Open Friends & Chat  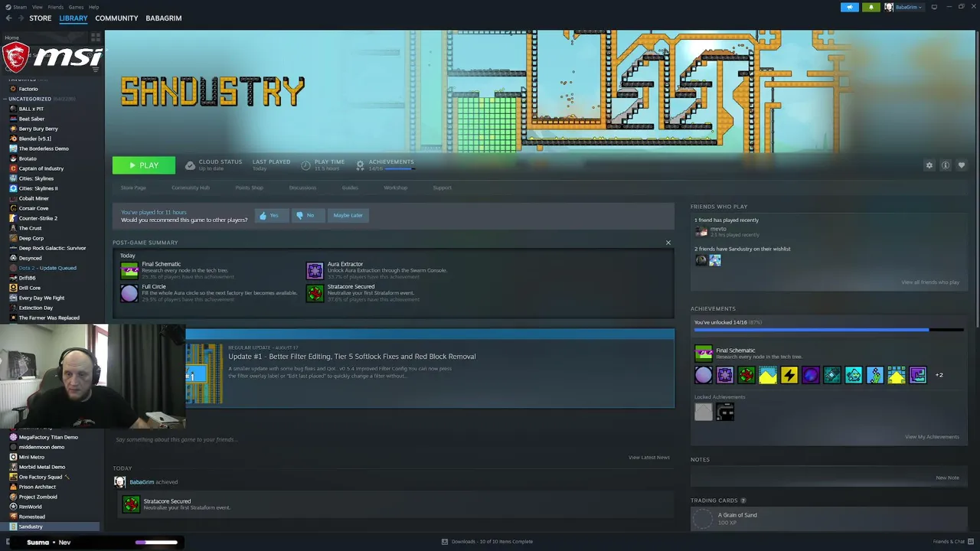point(952,542)
